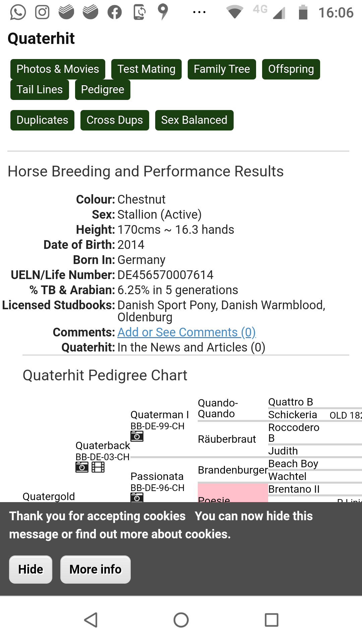
Task: Tap the Android back navigation button
Action: tap(91, 620)
